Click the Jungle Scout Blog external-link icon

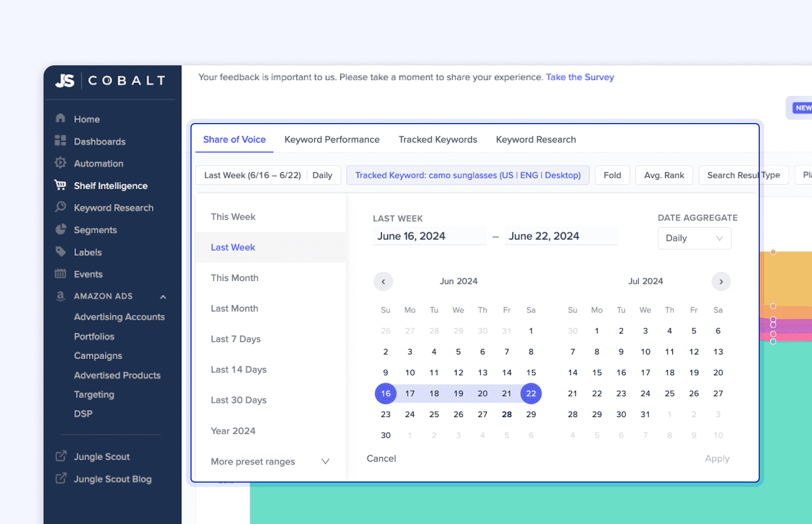[61, 478]
